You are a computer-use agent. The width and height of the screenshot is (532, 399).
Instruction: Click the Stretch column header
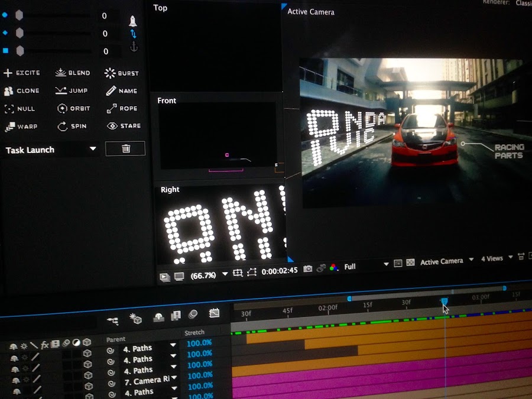point(194,332)
